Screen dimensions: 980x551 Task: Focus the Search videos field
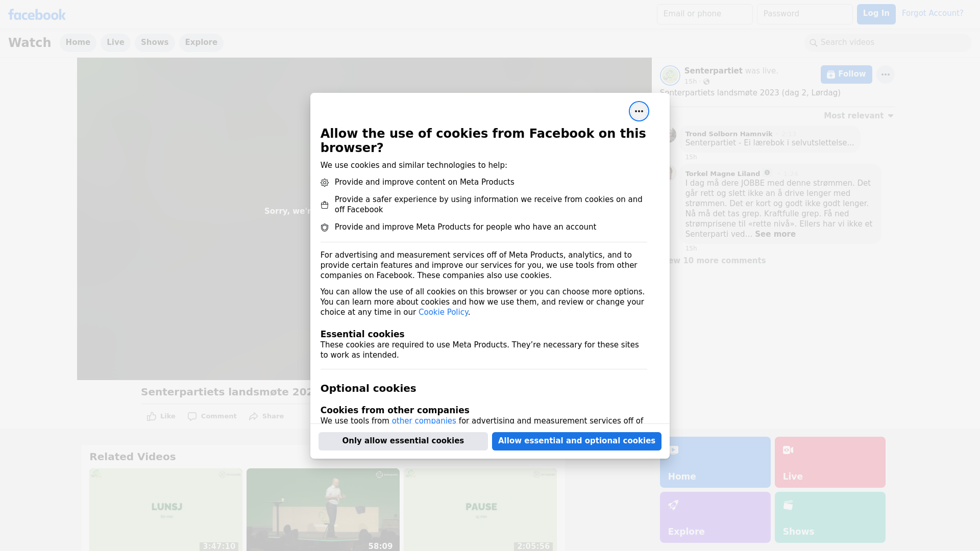click(x=888, y=43)
